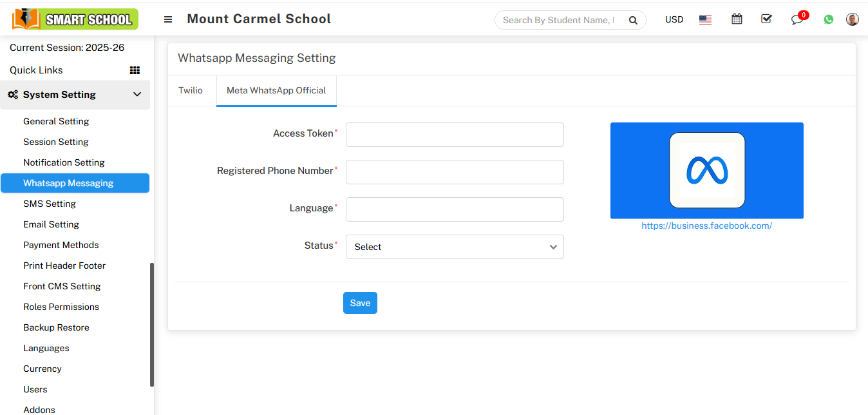This screenshot has width=868, height=415.
Task: Open the calendar icon in header
Action: 737,19
